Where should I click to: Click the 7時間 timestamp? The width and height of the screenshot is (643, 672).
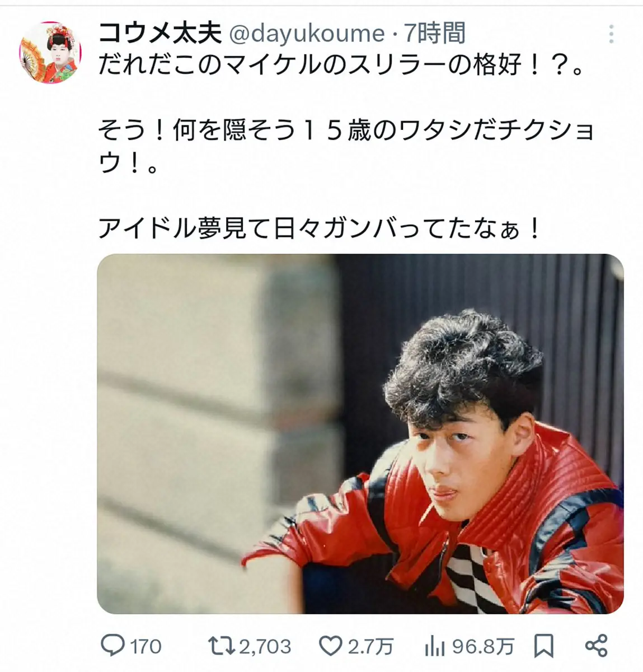(x=435, y=34)
